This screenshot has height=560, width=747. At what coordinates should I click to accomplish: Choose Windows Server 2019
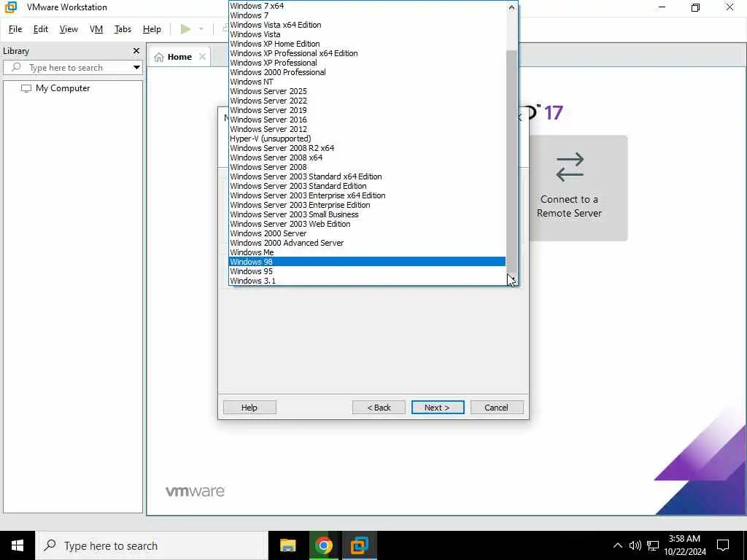pyautogui.click(x=367, y=110)
